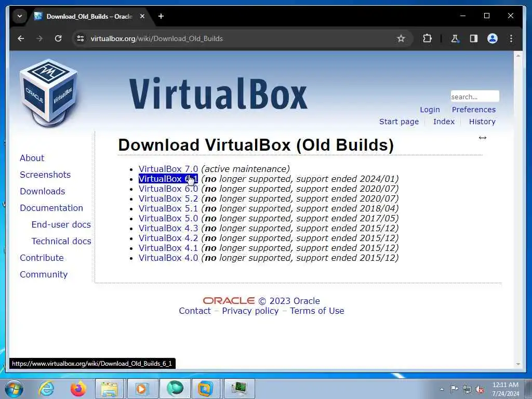Open Windows Media Player taskbar icon
Screen dimensions: 532x399
[x=141, y=389]
